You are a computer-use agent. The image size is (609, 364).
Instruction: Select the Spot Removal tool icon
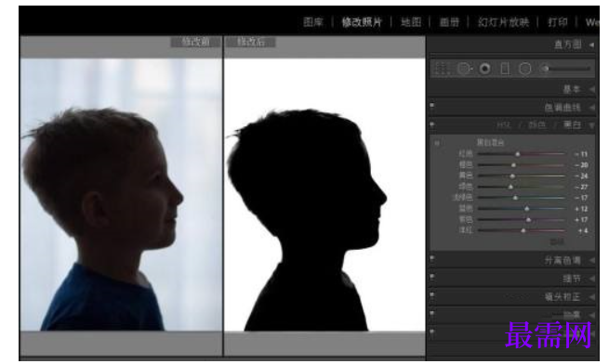[465, 69]
